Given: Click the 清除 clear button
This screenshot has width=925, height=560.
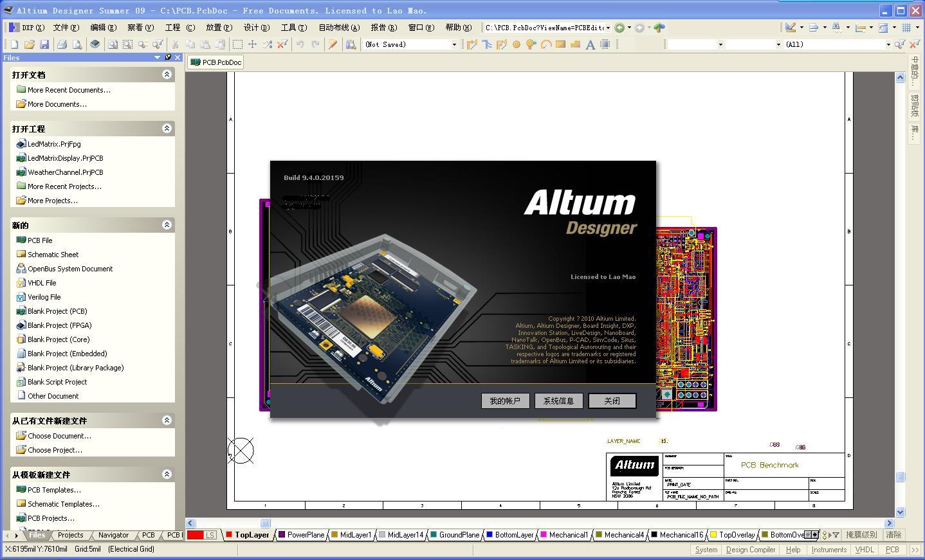Looking at the screenshot, I should (893, 535).
